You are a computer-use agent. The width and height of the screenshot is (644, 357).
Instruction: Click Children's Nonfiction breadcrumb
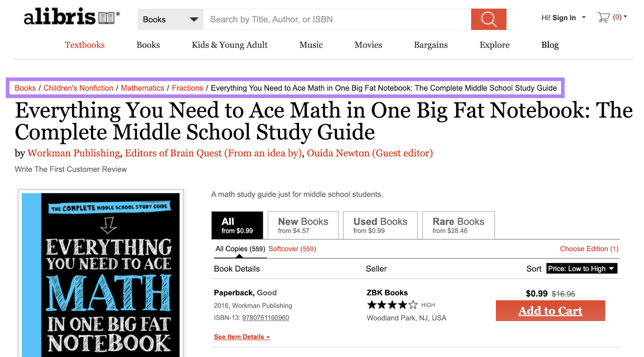click(x=78, y=88)
